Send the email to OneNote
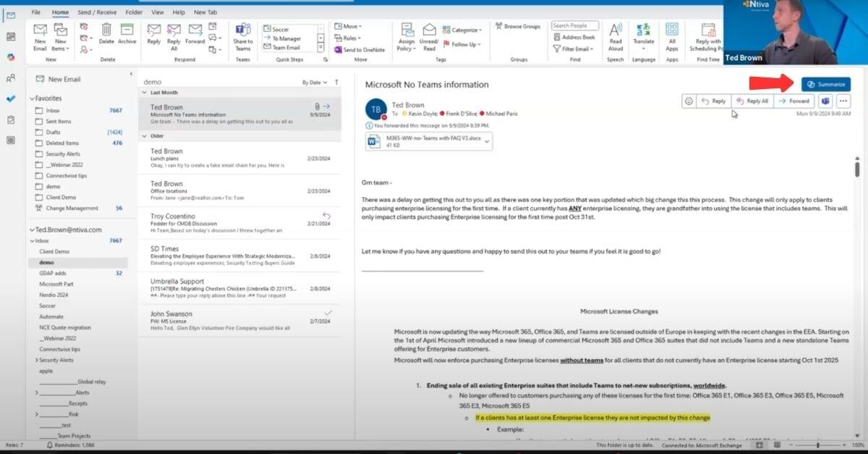Image resolution: width=868 pixels, height=454 pixels. [x=362, y=50]
